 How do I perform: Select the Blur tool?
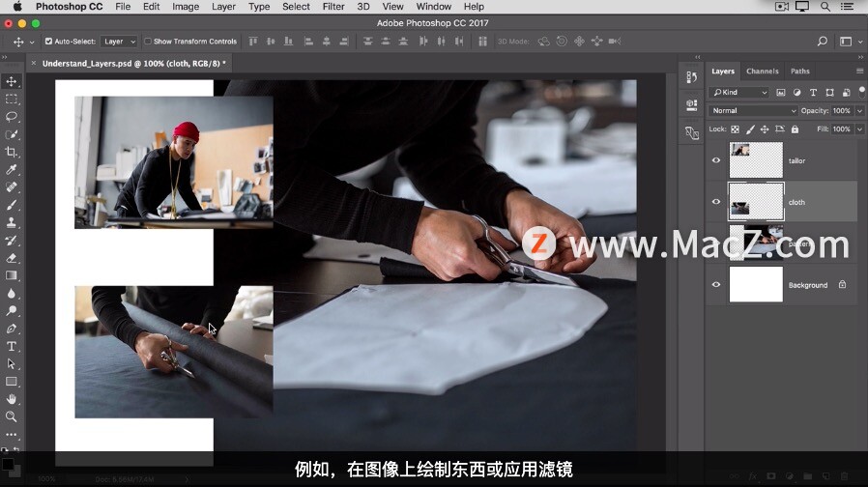pyautogui.click(x=11, y=294)
